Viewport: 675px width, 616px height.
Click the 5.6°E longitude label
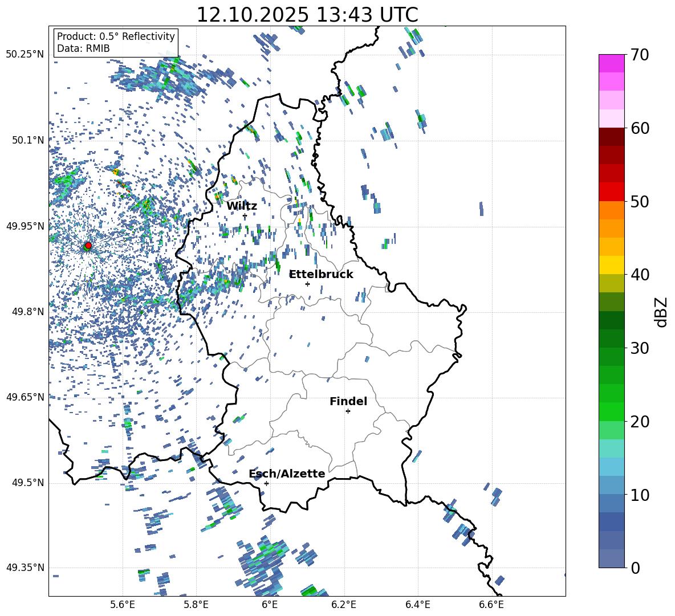[x=123, y=605]
